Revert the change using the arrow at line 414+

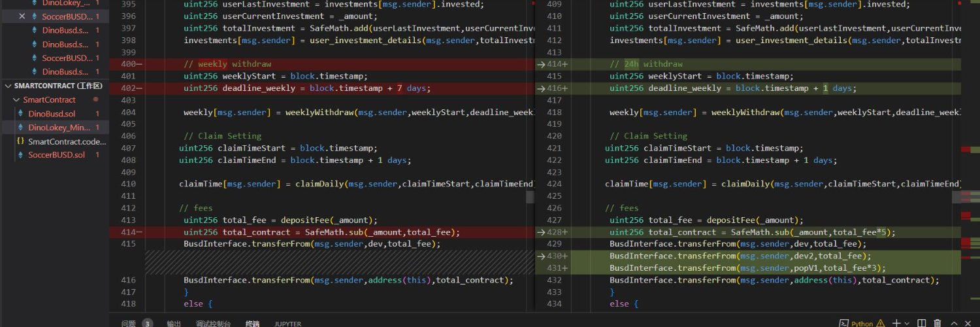pos(540,64)
